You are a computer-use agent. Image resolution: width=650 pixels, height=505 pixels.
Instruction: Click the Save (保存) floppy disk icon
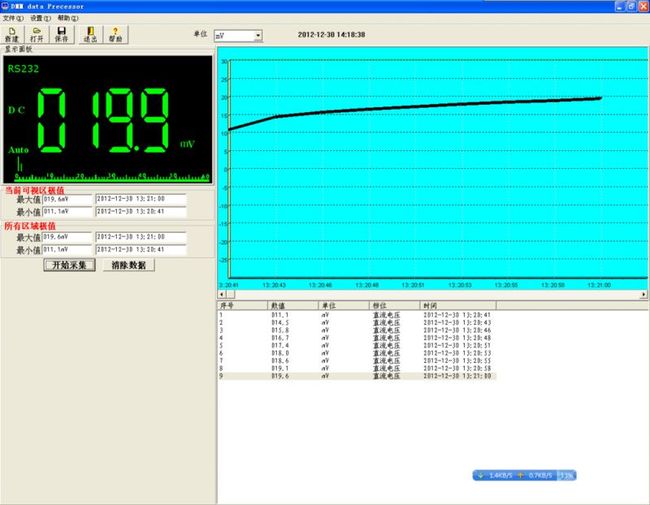(x=61, y=35)
